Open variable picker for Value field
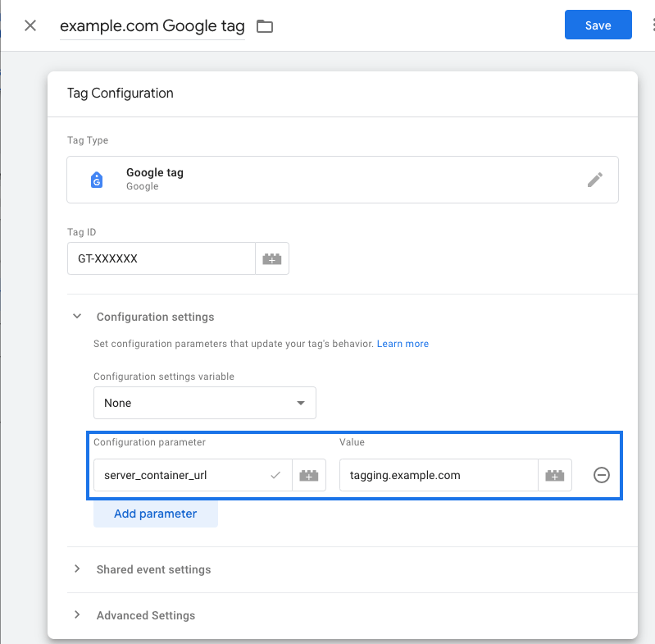 tap(555, 475)
